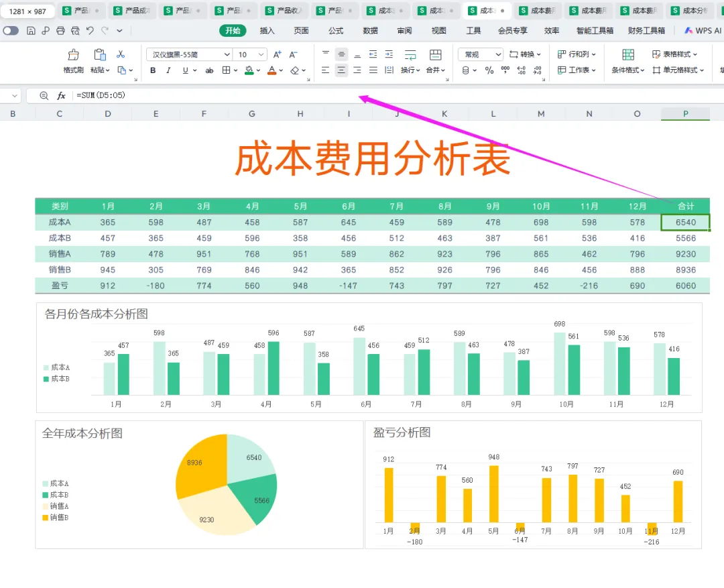The width and height of the screenshot is (724, 588).
Task: Click the 表格样式 (Table Style) button
Action: tap(674, 54)
